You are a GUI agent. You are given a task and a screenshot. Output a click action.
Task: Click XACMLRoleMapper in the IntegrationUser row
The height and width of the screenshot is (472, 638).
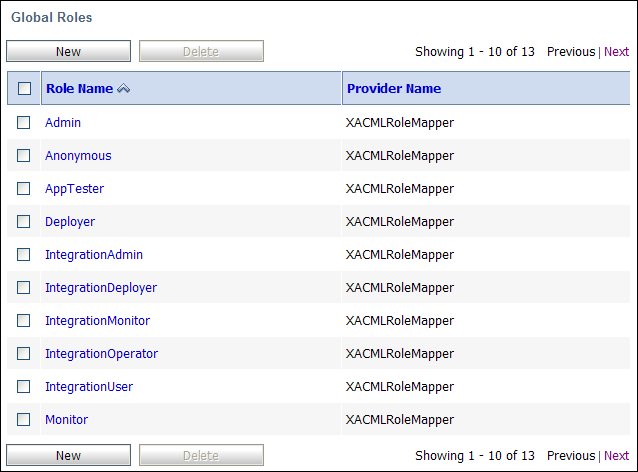400,387
